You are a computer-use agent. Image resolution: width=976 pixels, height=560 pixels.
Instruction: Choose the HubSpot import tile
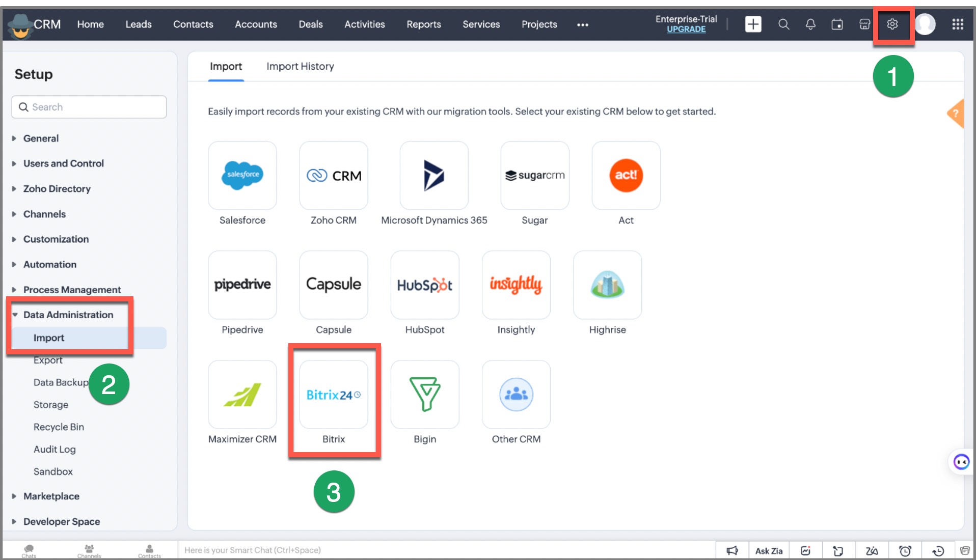(x=424, y=285)
